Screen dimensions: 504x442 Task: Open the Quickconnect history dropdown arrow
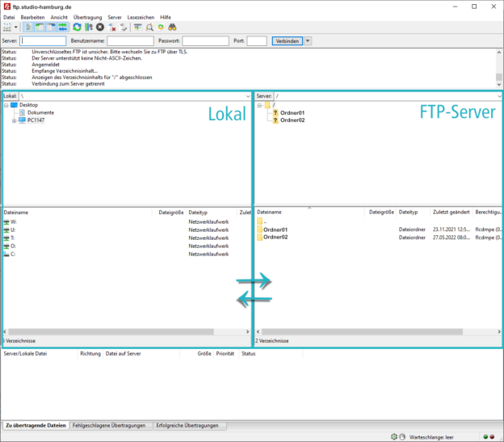(308, 40)
